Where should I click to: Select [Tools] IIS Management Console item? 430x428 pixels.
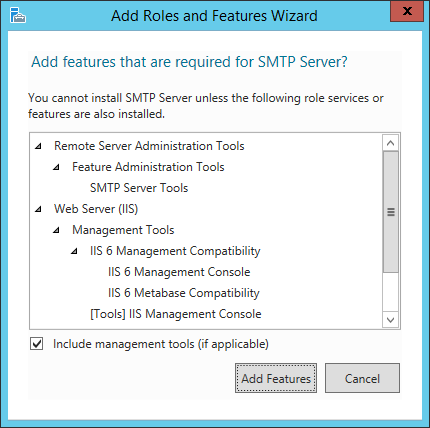(x=176, y=314)
